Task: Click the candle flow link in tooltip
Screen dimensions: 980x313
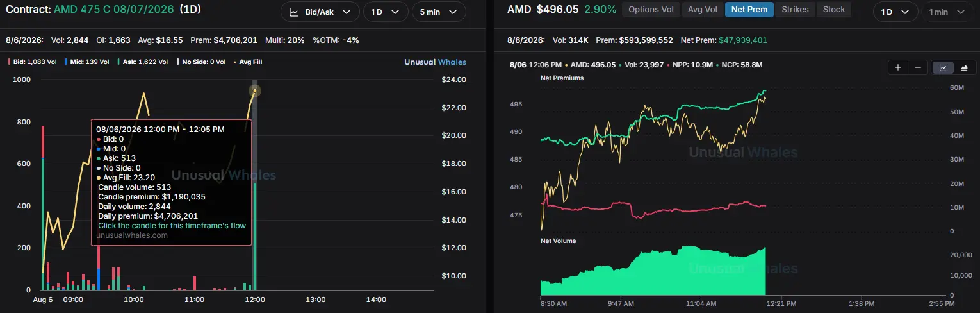Action: tap(172, 226)
